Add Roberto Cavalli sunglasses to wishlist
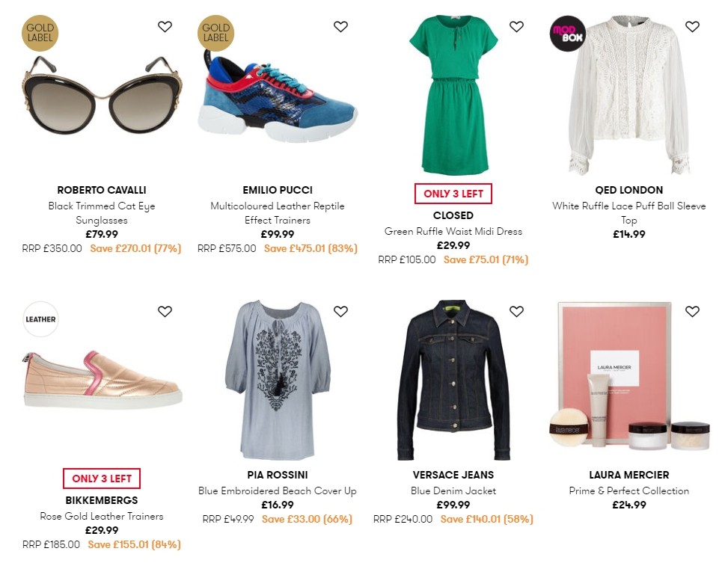The height and width of the screenshot is (569, 728). tap(165, 26)
